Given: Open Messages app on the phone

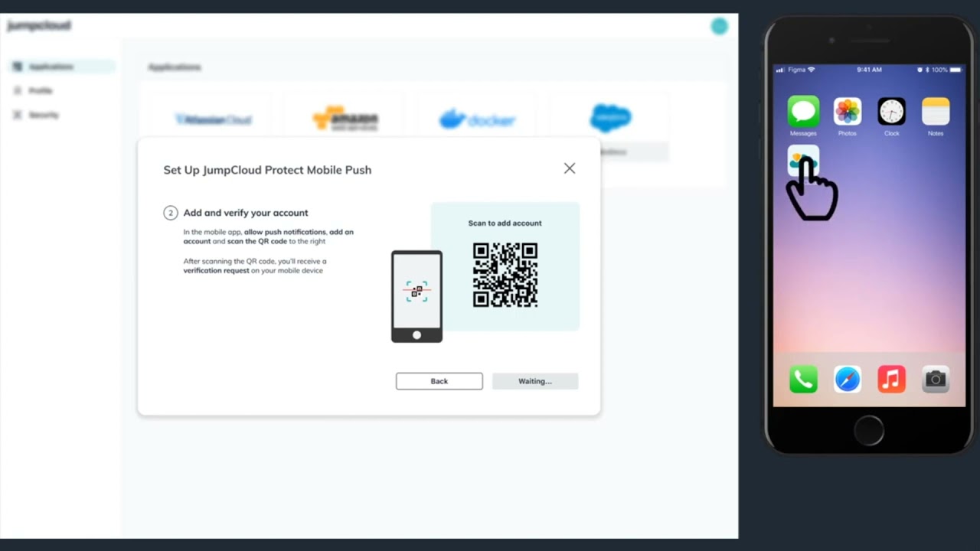Looking at the screenshot, I should click(803, 112).
